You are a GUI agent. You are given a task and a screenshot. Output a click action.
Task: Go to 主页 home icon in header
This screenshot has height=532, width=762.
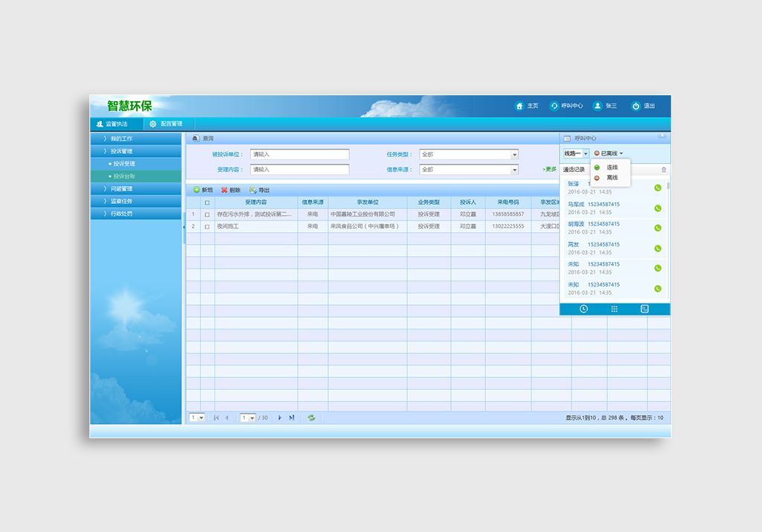tap(519, 106)
